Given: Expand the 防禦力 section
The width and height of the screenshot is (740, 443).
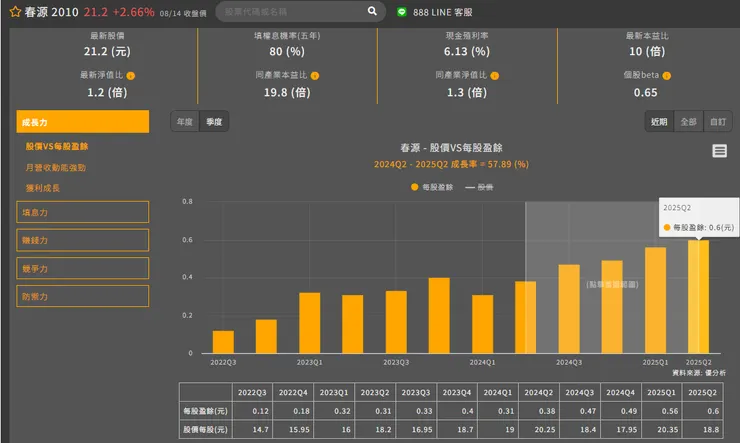Looking at the screenshot, I should pyautogui.click(x=83, y=296).
